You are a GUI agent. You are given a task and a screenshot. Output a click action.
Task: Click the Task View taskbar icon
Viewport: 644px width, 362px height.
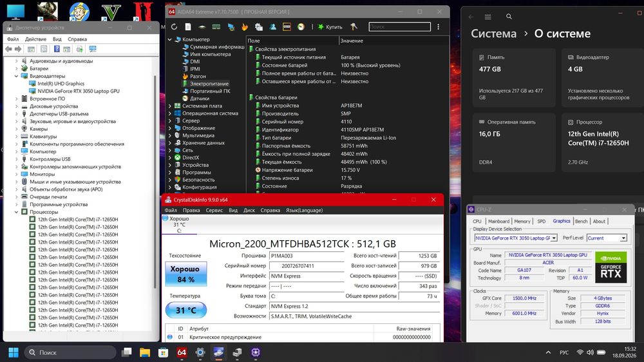click(126, 352)
